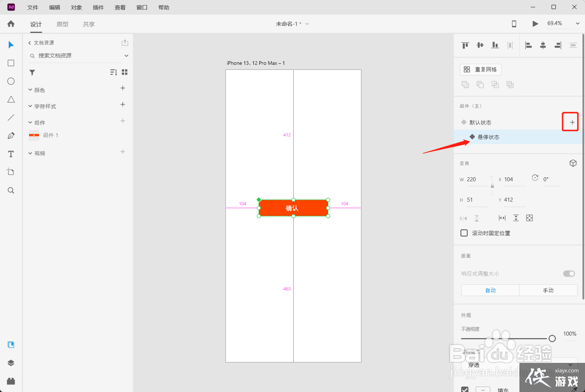585x392 pixels.
Task: Select the Text tool
Action: click(11, 154)
